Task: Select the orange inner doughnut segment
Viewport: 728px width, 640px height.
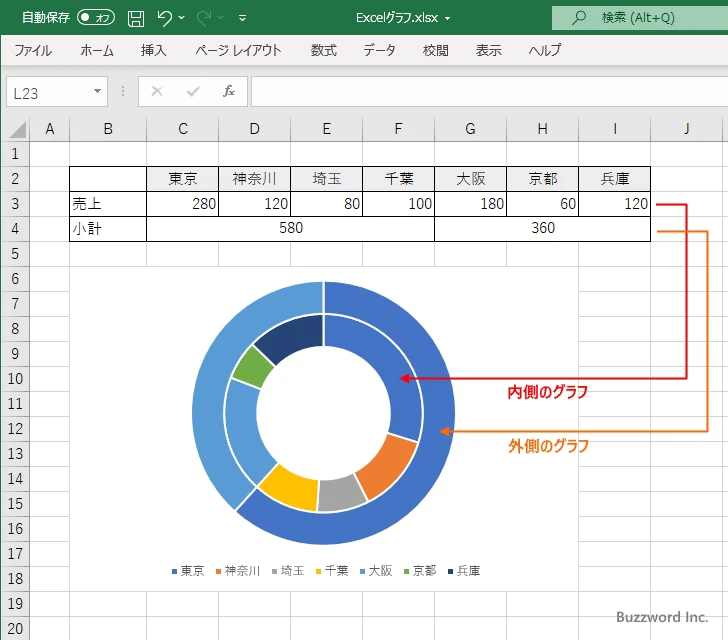Action: [x=388, y=466]
